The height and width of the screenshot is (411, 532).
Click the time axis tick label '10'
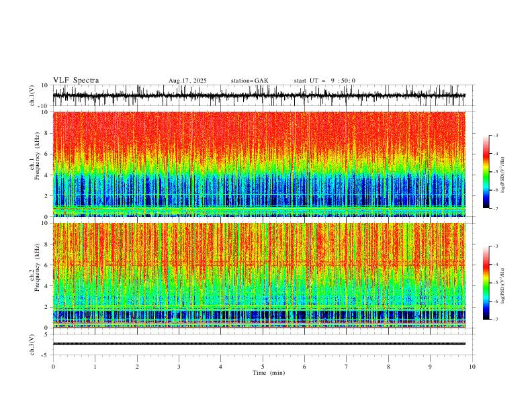click(472, 367)
